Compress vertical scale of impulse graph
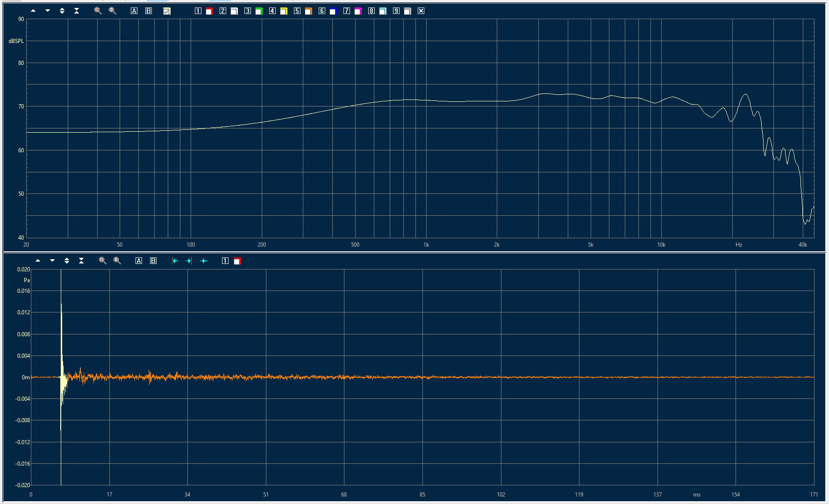Viewport: 829px width, 504px height. 81,261
